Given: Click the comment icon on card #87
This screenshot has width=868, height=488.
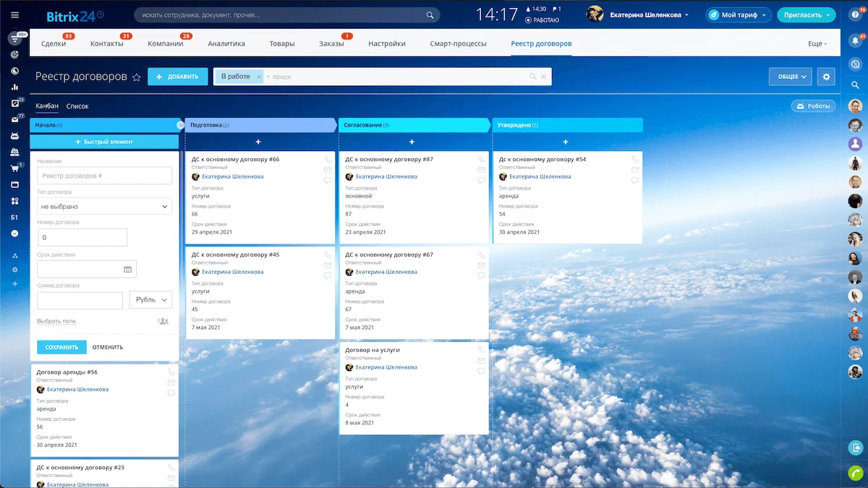Looking at the screenshot, I should (482, 181).
